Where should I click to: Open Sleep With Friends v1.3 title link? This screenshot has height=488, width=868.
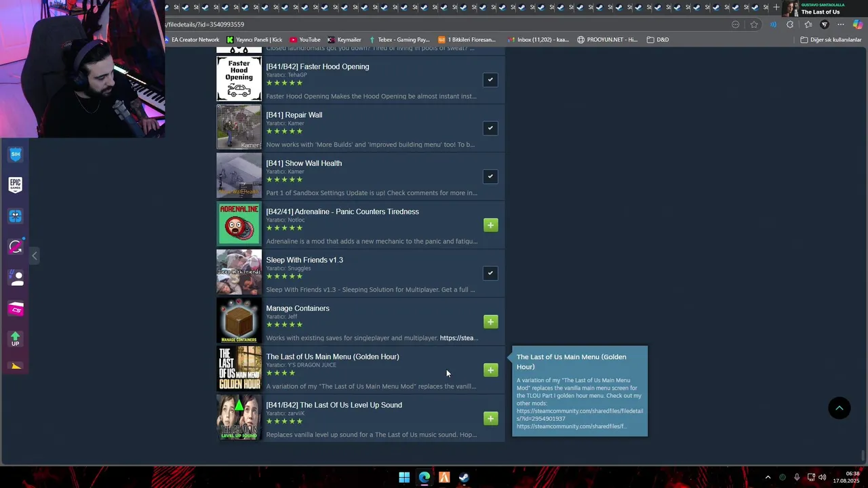(304, 260)
